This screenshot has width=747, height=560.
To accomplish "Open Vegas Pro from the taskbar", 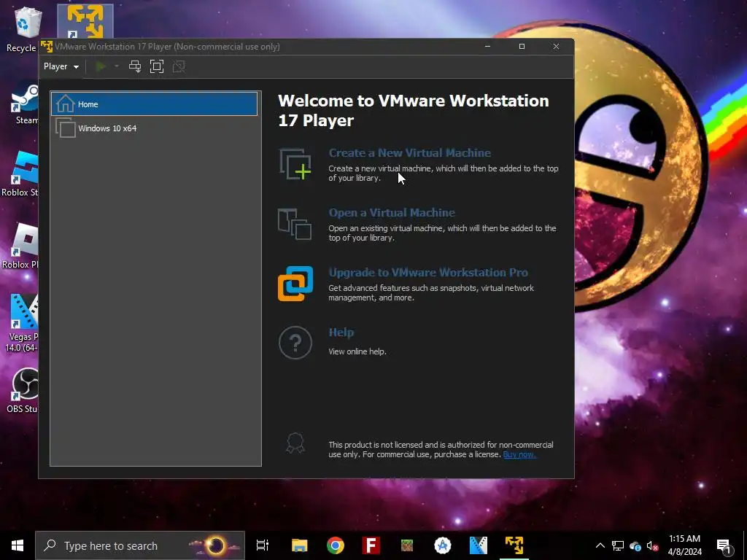I will click(479, 545).
